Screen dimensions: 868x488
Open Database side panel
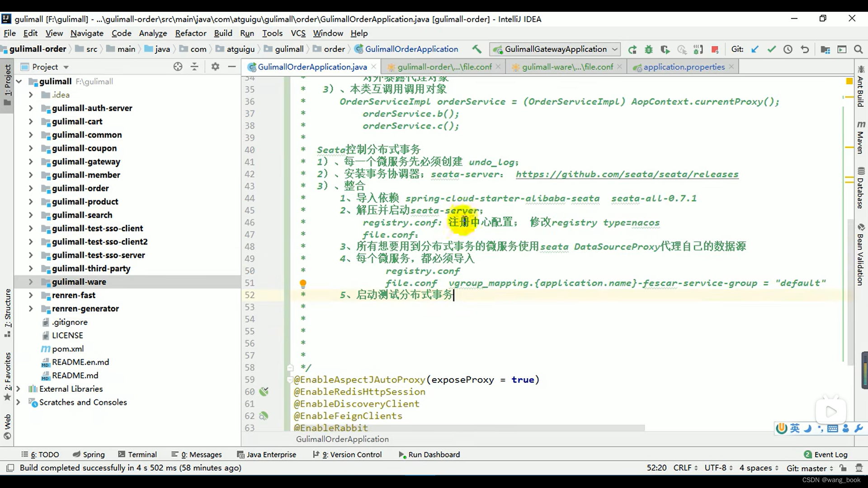pyautogui.click(x=861, y=188)
